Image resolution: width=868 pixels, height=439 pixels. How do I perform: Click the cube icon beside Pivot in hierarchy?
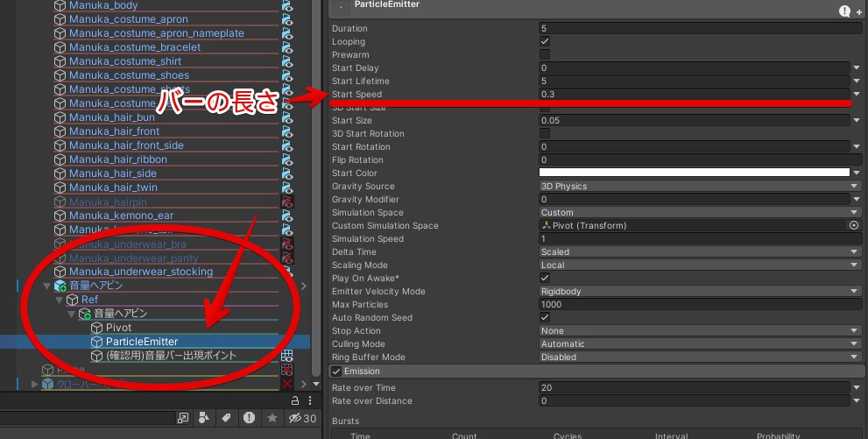pos(97,328)
